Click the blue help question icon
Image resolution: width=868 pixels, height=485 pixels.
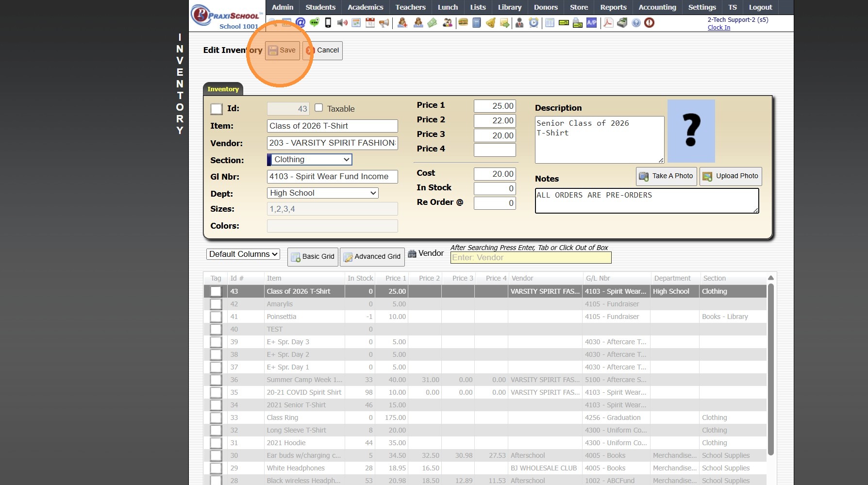click(636, 23)
